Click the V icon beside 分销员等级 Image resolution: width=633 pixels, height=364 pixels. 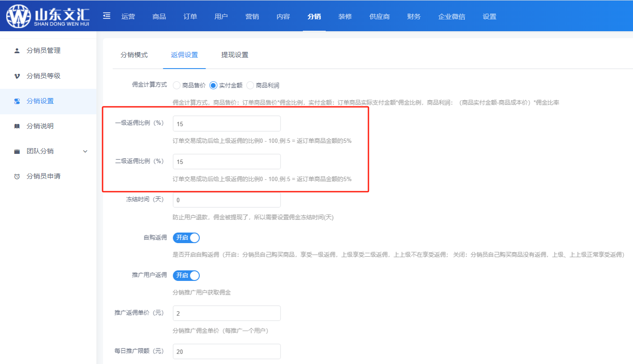pyautogui.click(x=17, y=76)
